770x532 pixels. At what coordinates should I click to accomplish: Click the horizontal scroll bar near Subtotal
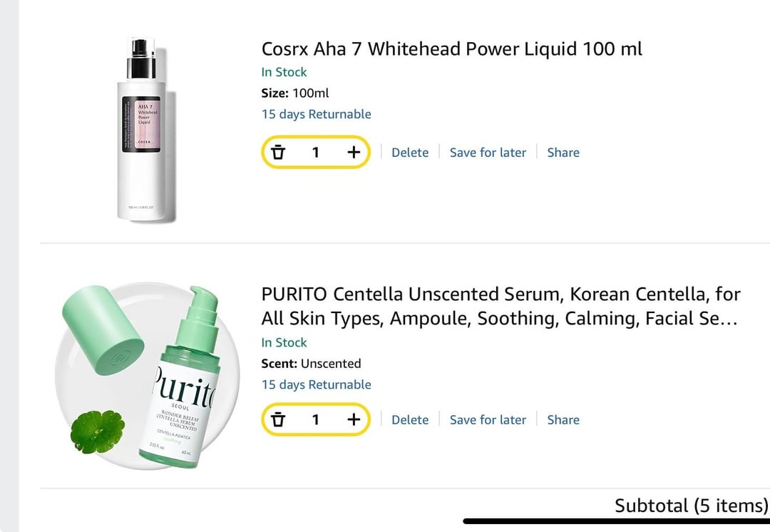pos(616,521)
